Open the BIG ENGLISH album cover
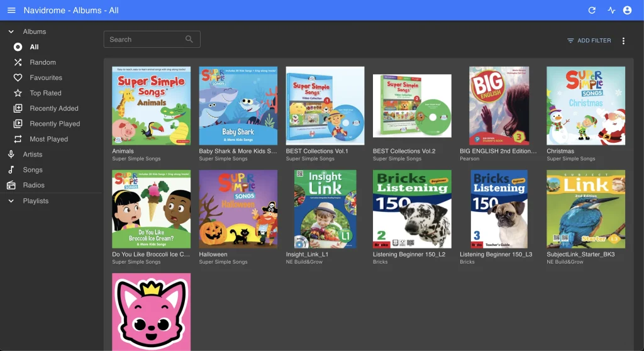644x351 pixels. 499,106
